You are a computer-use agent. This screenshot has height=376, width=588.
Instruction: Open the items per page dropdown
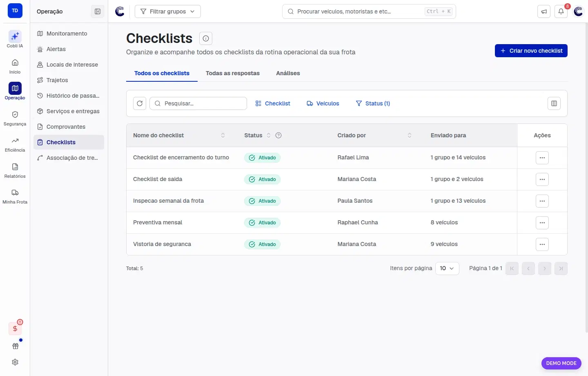tap(447, 269)
